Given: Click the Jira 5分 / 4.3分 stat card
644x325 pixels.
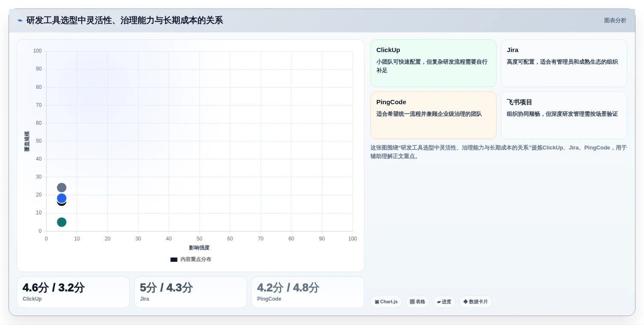Looking at the screenshot, I should pos(191,292).
